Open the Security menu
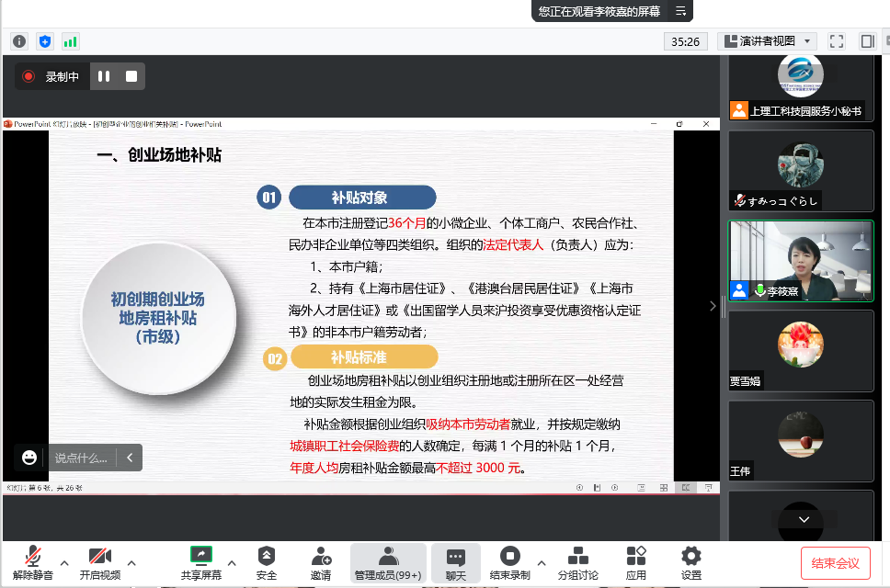The image size is (890, 588). click(267, 562)
